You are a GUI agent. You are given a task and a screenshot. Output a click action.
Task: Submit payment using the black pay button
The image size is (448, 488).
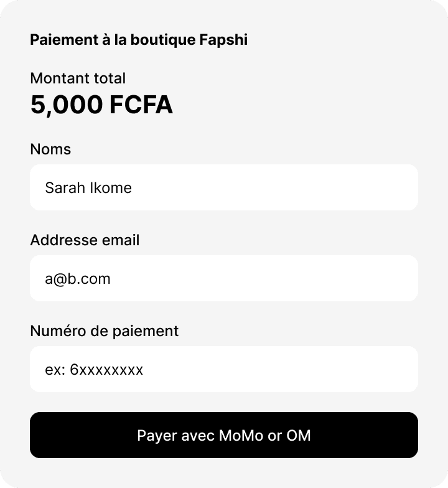pos(224,435)
